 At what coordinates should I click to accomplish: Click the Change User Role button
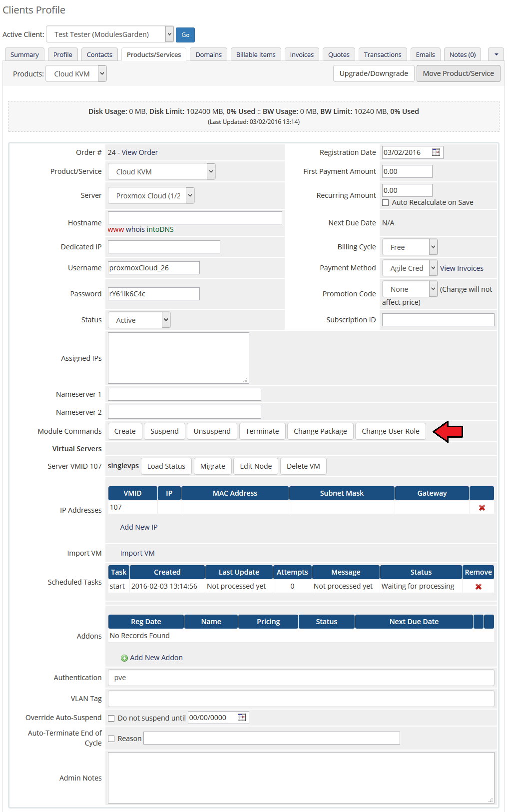tap(391, 431)
